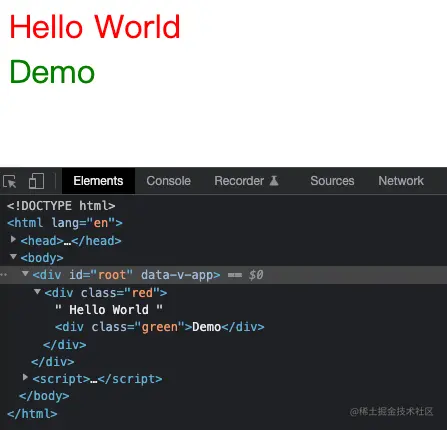Toggle the device toolbar icon
447x430 pixels.
[36, 181]
